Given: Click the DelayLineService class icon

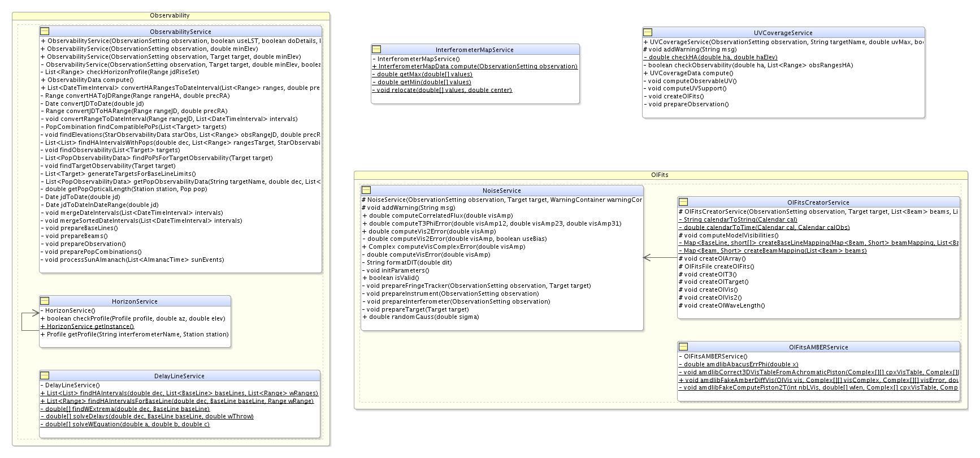Looking at the screenshot, I should 45,376.
